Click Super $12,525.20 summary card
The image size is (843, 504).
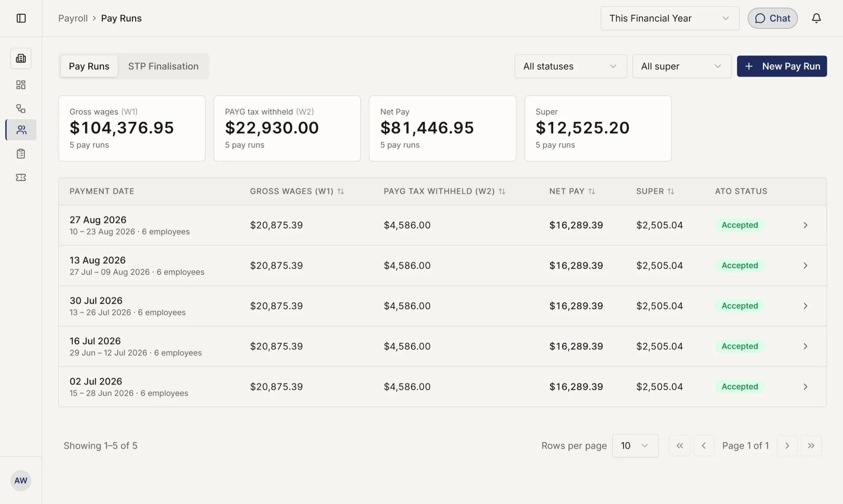point(598,128)
